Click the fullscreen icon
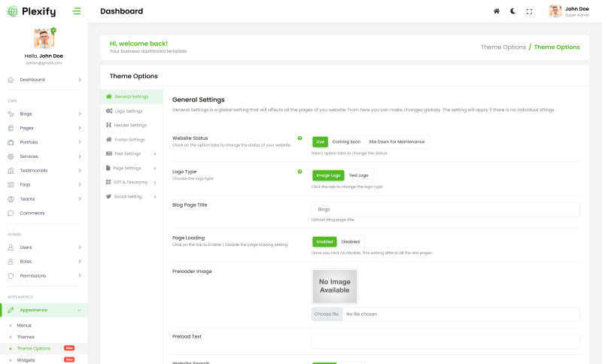Viewport: 602px width, 364px height. tap(529, 11)
